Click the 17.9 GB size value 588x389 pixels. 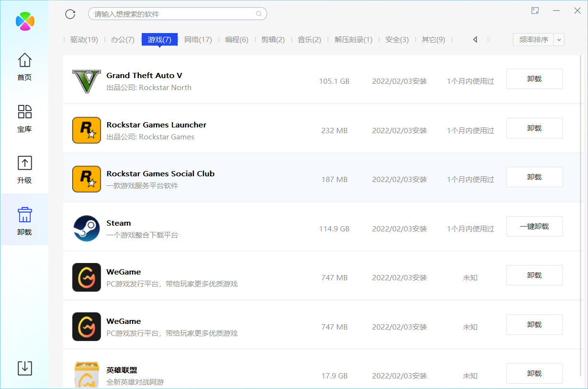tap(334, 376)
